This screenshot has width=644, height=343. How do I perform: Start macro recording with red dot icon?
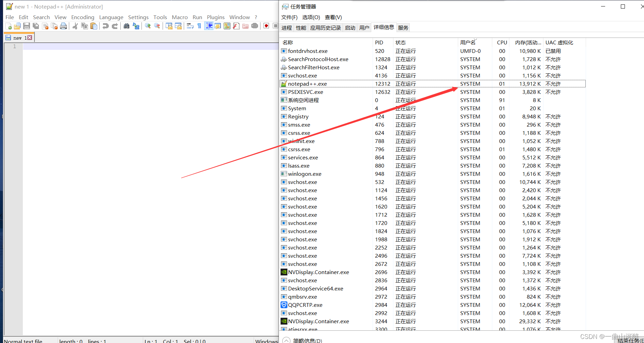pyautogui.click(x=267, y=26)
